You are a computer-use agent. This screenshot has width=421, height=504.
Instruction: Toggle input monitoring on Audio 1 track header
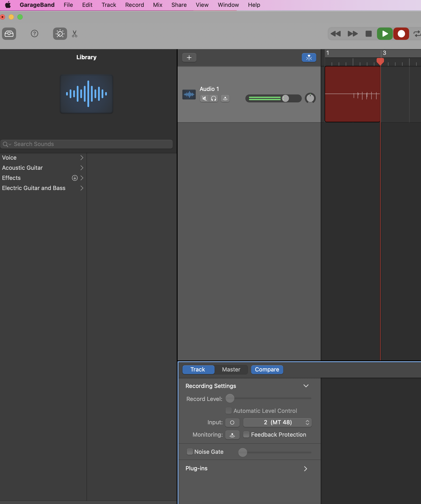225,98
